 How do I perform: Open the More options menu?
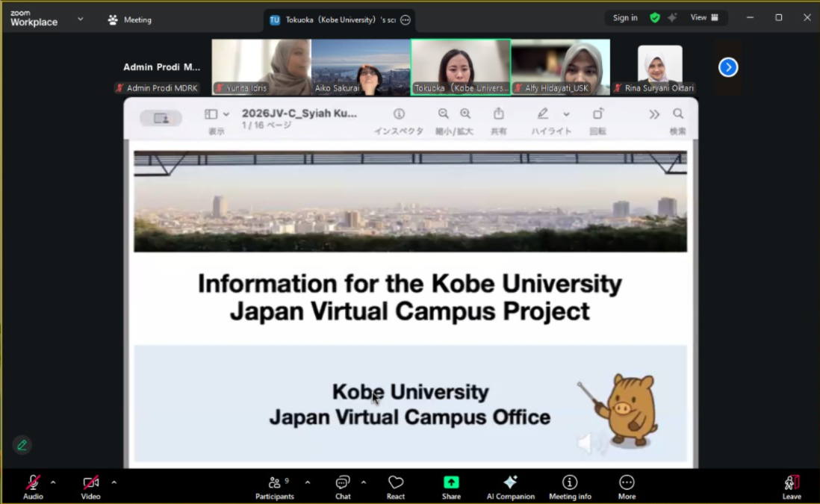[627, 487]
